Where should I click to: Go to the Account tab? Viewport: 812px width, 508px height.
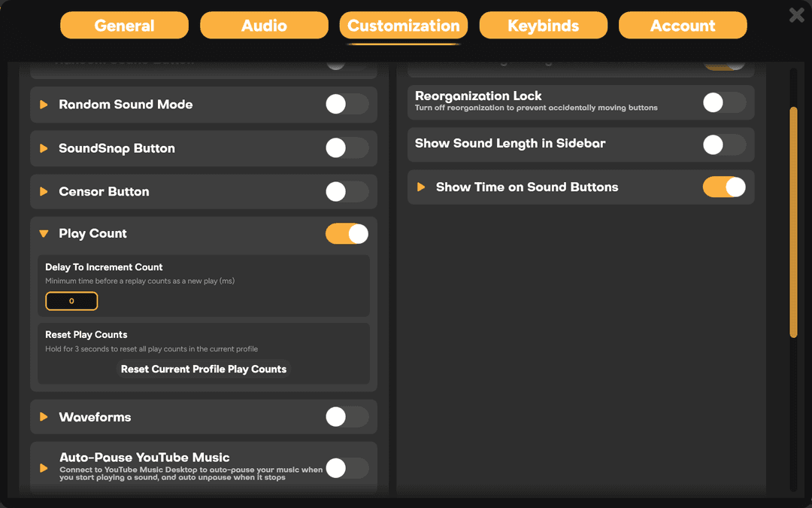pos(682,25)
